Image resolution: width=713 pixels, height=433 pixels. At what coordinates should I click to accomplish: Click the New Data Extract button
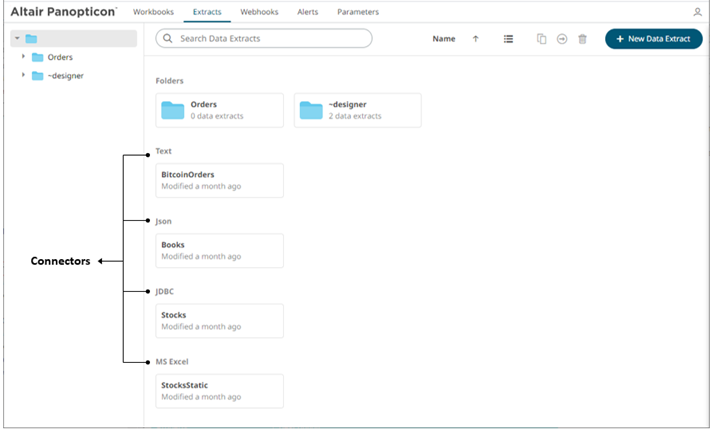coord(653,39)
